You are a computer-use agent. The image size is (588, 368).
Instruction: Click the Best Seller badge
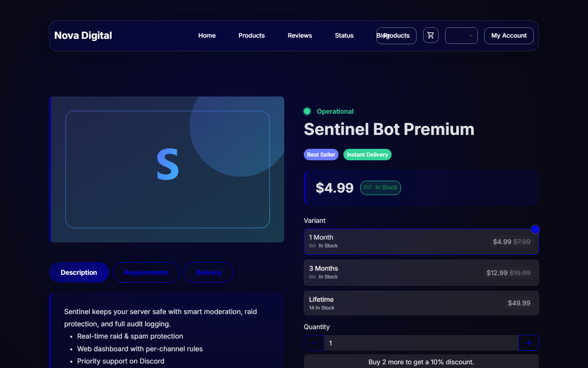pos(321,155)
